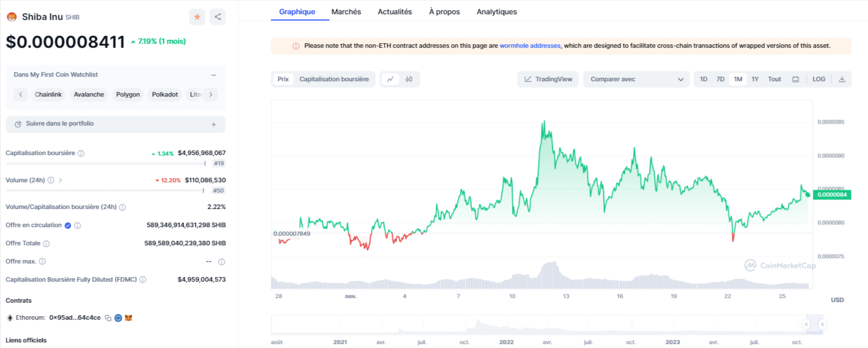The height and width of the screenshot is (348, 868).
Task: Click the warning icon in the notice banner
Action: [x=296, y=46]
